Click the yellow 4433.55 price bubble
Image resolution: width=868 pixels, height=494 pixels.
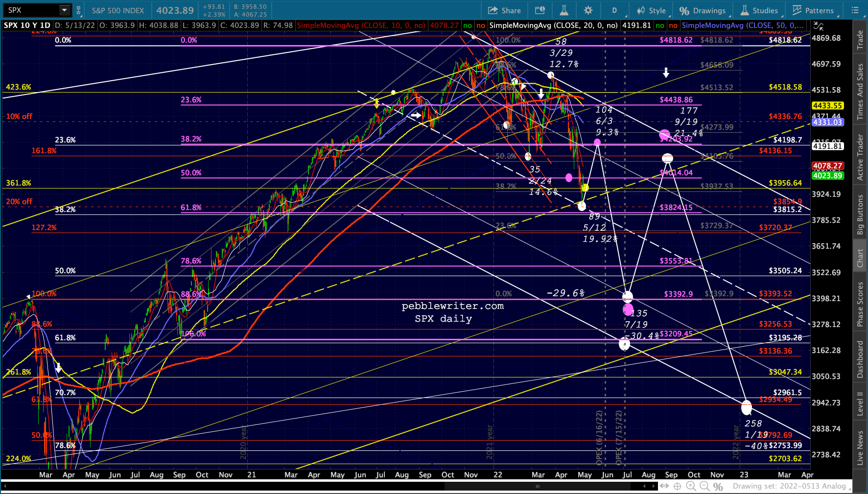[827, 105]
